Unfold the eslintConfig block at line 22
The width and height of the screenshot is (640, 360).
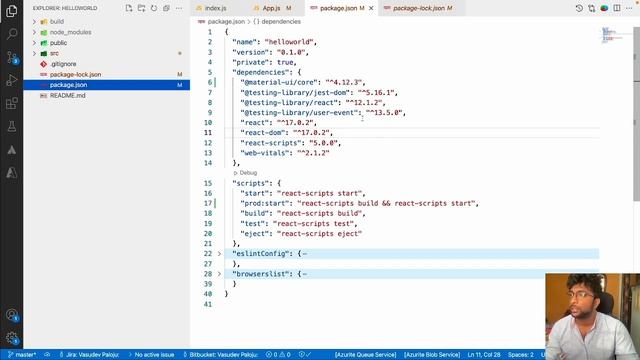tap(219, 254)
